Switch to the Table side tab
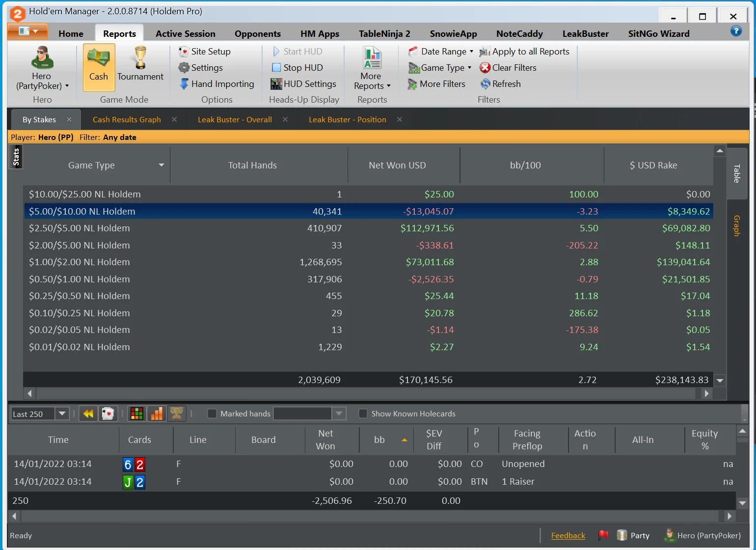756x550 pixels. (736, 173)
